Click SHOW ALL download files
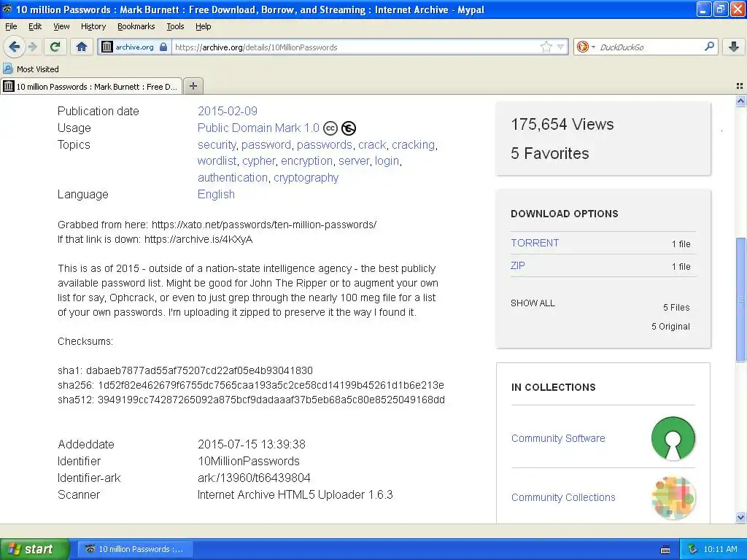747x560 pixels. (533, 303)
